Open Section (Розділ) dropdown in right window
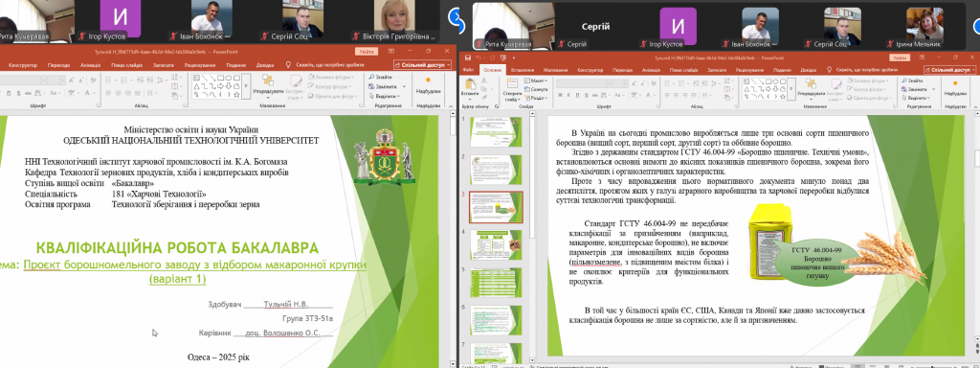This screenshot has height=368, width=980. 536,98
